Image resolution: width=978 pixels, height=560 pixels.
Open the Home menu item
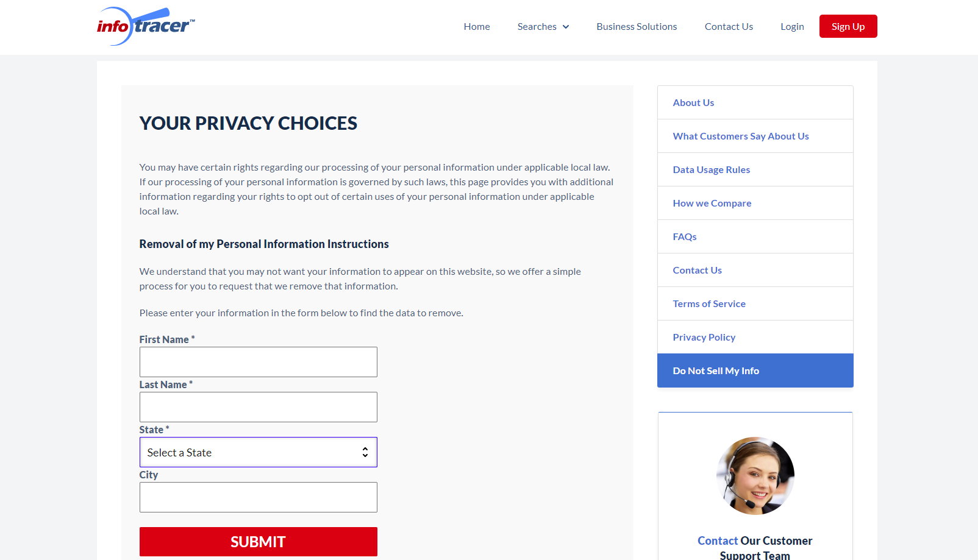[x=477, y=27]
